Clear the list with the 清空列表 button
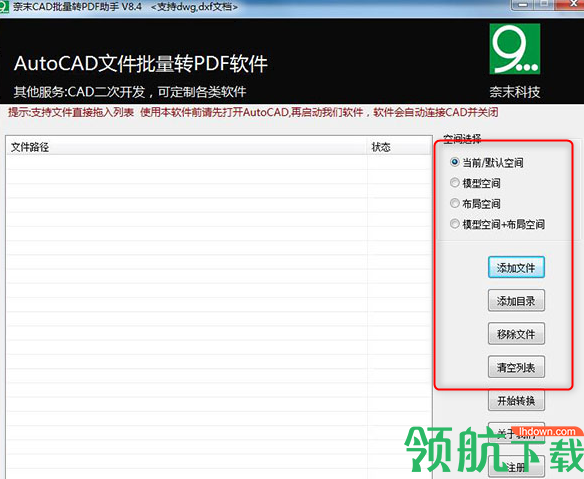This screenshot has height=479, width=584. coord(516,367)
